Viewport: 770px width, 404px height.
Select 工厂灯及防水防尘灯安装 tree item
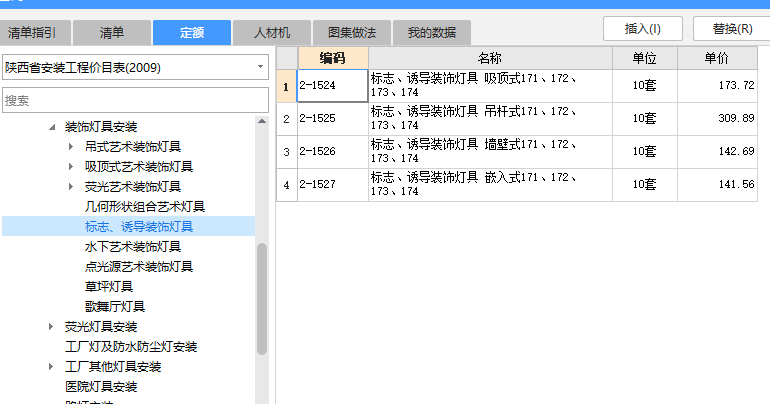click(x=131, y=347)
